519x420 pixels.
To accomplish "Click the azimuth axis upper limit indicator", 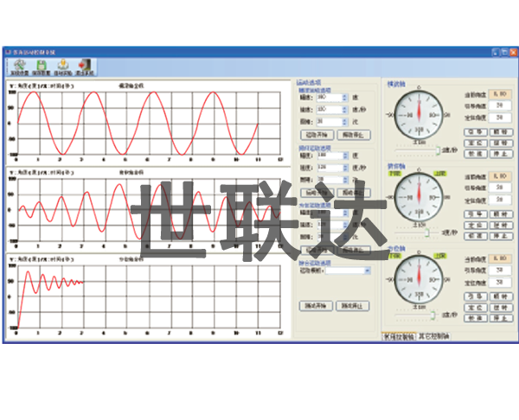I will pos(440,256).
